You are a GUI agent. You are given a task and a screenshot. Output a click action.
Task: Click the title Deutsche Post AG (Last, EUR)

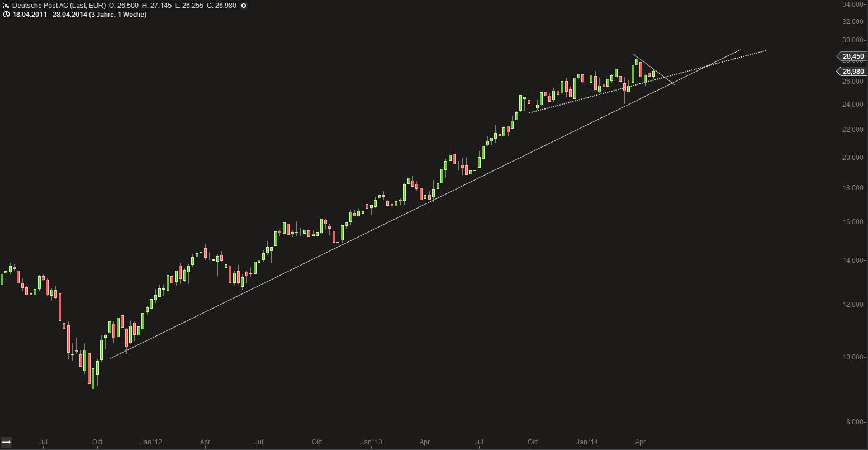coord(59,6)
